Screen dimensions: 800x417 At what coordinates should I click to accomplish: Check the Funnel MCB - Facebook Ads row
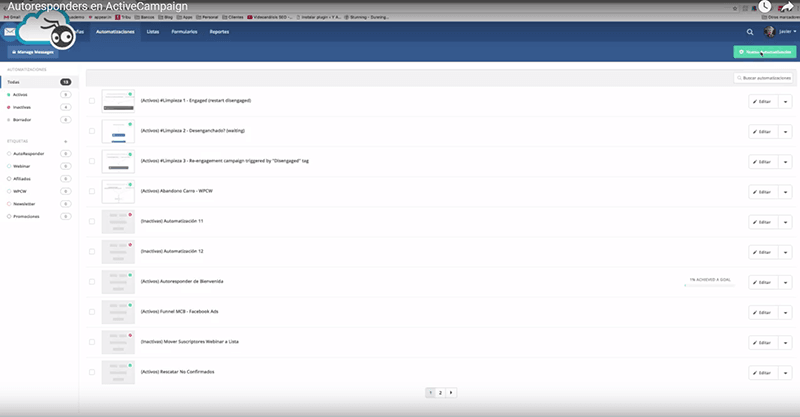tap(92, 312)
